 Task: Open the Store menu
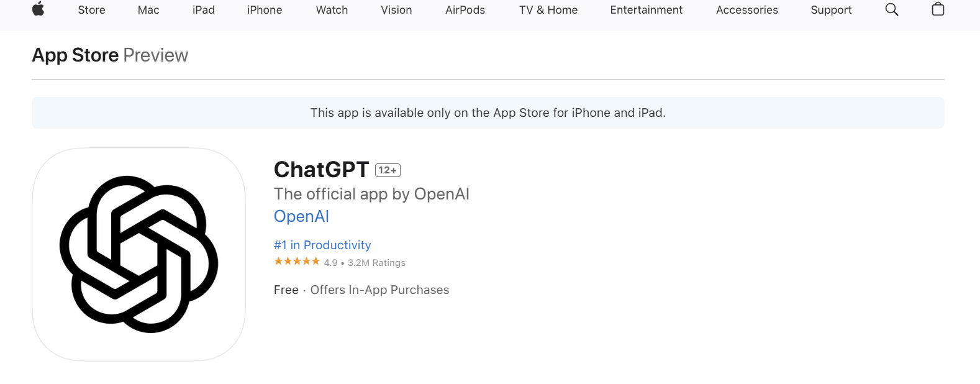tap(91, 10)
